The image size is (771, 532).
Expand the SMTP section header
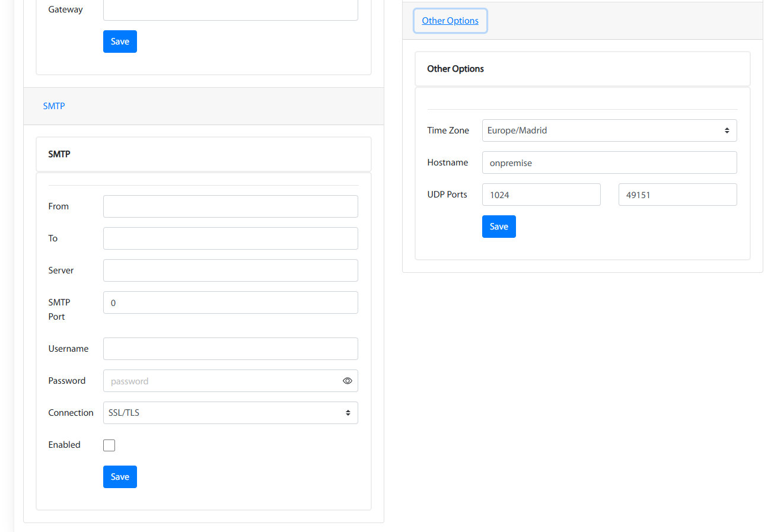tap(54, 106)
